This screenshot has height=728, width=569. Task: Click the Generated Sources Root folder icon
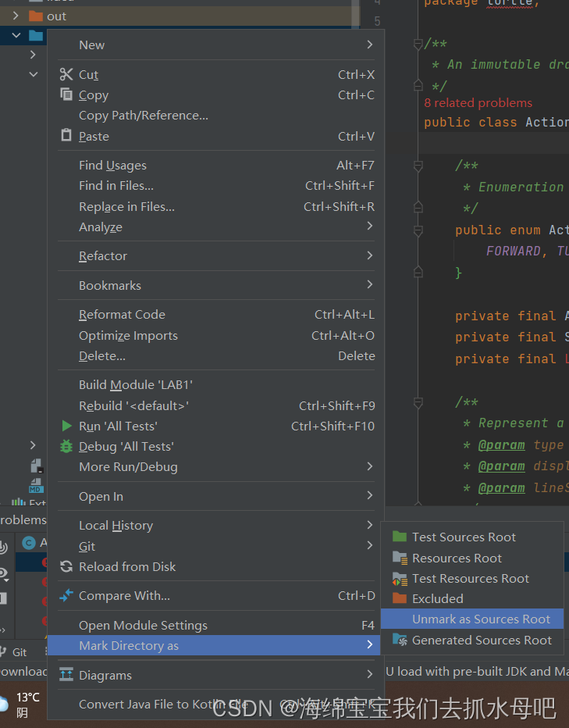[399, 640]
